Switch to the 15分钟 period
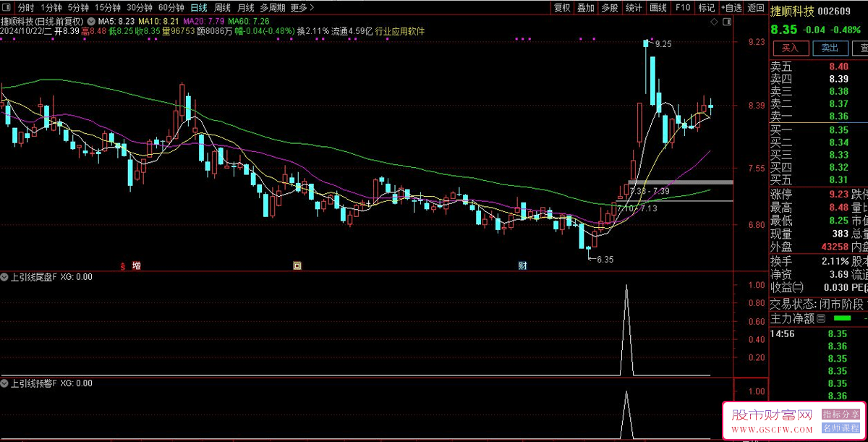This screenshot has height=442, width=868. tap(108, 8)
